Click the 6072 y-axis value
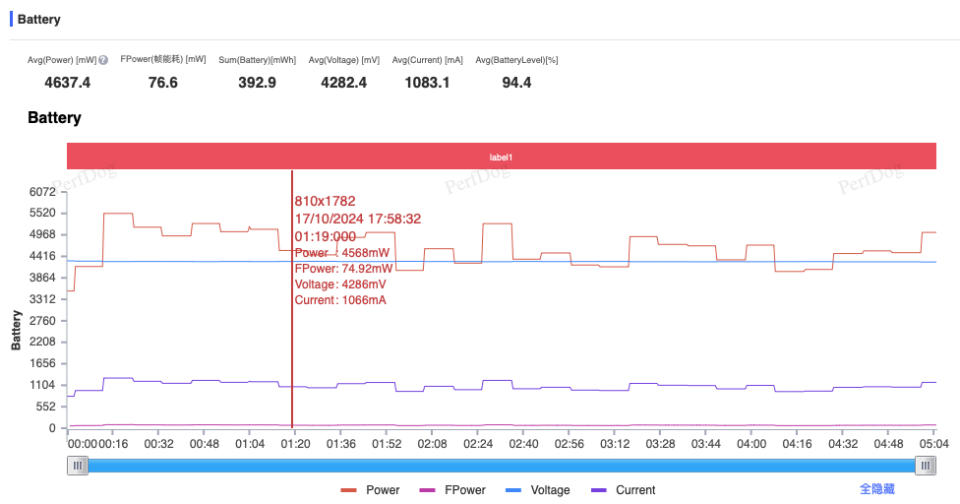 42,192
